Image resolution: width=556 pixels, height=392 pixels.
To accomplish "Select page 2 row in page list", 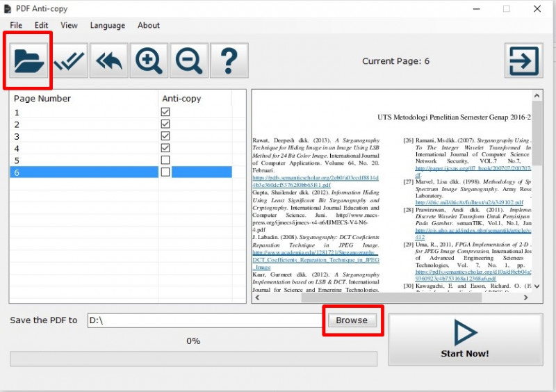I will click(83, 124).
